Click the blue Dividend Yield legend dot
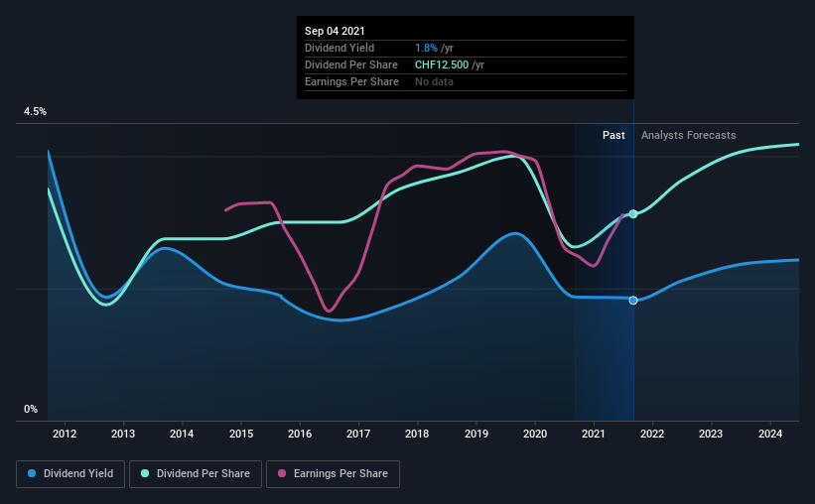 [32, 473]
